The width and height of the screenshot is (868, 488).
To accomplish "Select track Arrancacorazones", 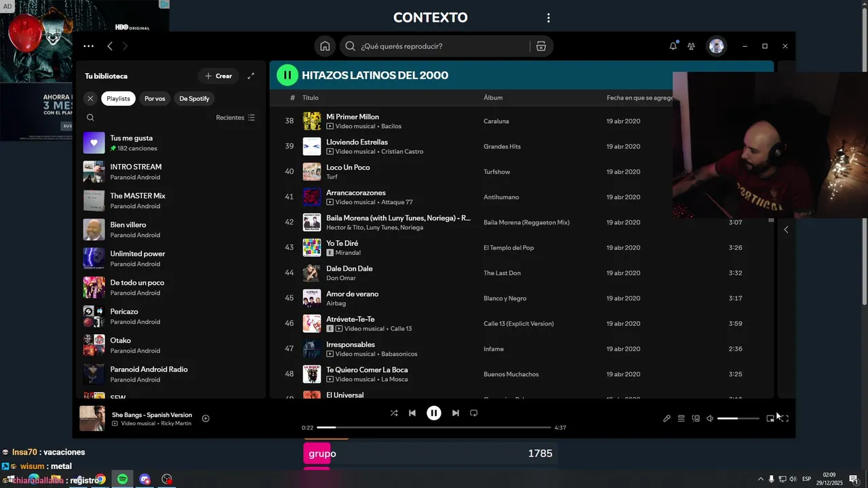I will [x=356, y=192].
